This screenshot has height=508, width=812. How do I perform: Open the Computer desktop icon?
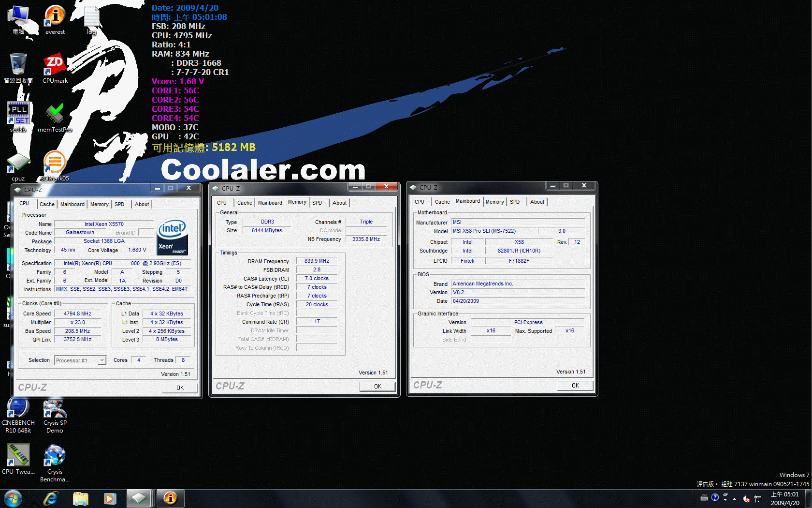coord(18,19)
